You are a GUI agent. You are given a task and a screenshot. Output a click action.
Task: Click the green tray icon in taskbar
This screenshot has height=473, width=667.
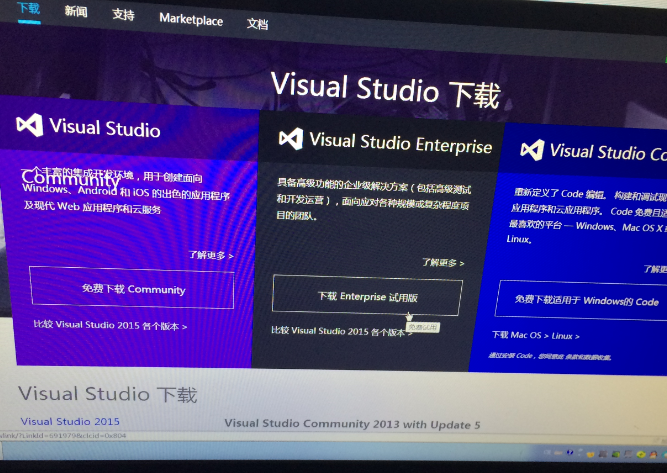tap(616, 454)
